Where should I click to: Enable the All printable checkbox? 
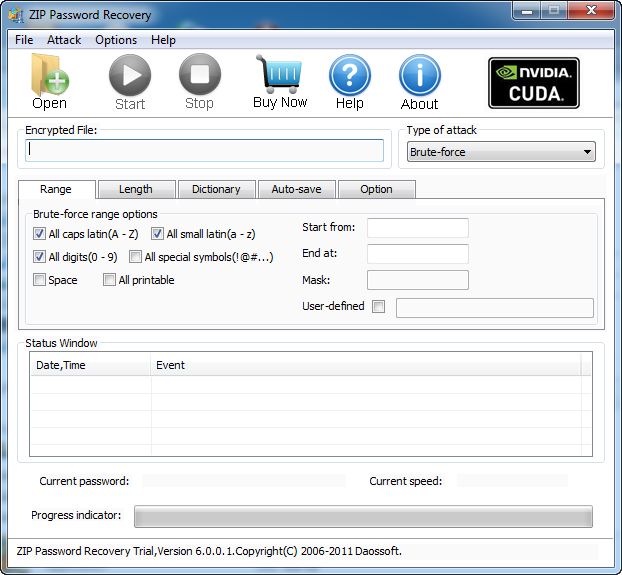pos(110,280)
